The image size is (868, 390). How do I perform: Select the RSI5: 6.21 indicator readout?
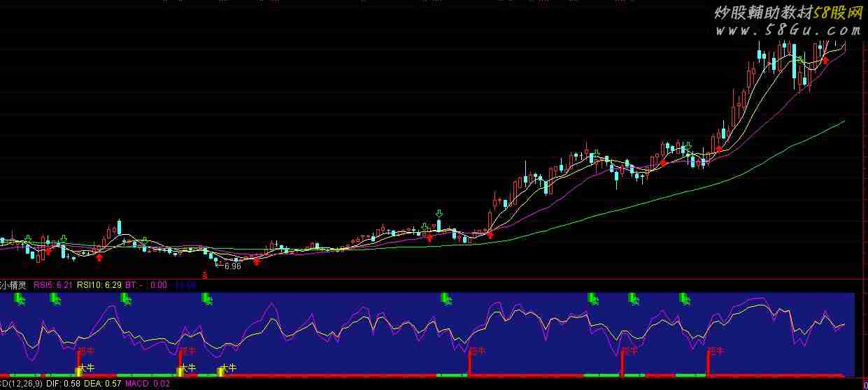point(54,285)
